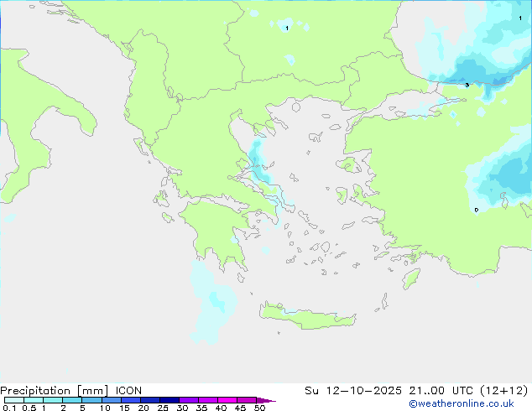
Task: Click the 'ICON' model name label
Action: coord(128,391)
